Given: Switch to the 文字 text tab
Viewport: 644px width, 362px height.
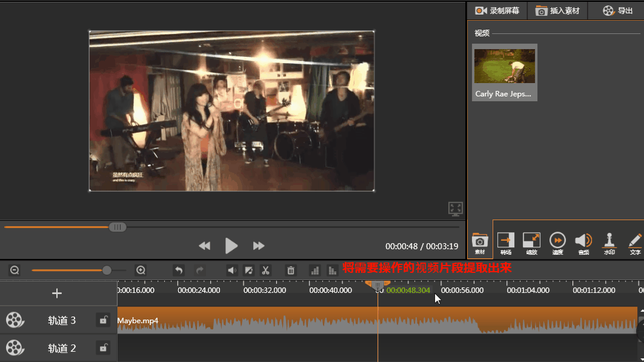Looking at the screenshot, I should 635,243.
